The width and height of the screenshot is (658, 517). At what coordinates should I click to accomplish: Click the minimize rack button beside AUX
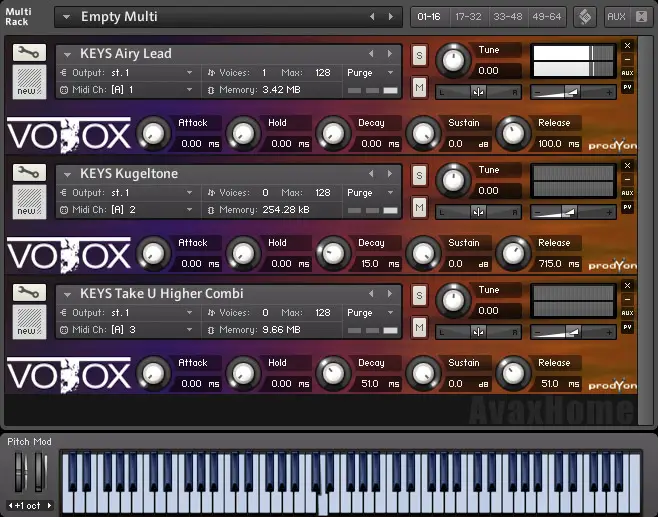click(641, 17)
